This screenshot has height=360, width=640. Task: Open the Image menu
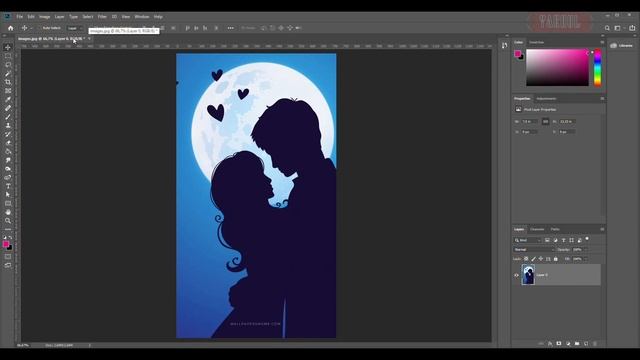click(44, 17)
